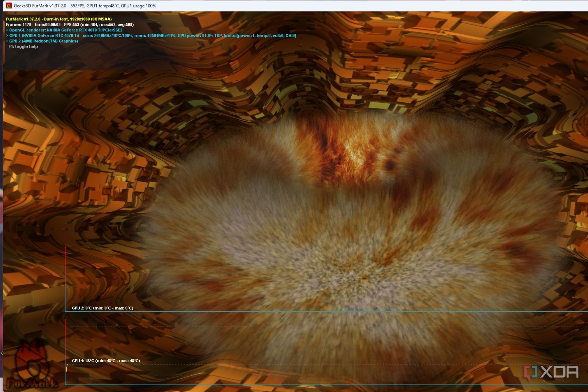Toggle the GPU 1 temperature readout line
Viewport: 588px width, 392px height.
[x=106, y=361]
